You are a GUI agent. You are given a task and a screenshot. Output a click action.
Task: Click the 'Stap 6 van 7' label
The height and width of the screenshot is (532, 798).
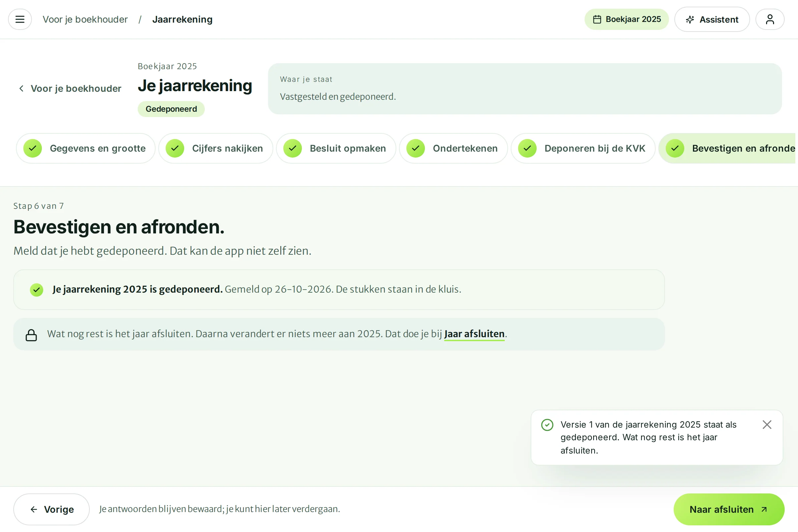tap(38, 206)
